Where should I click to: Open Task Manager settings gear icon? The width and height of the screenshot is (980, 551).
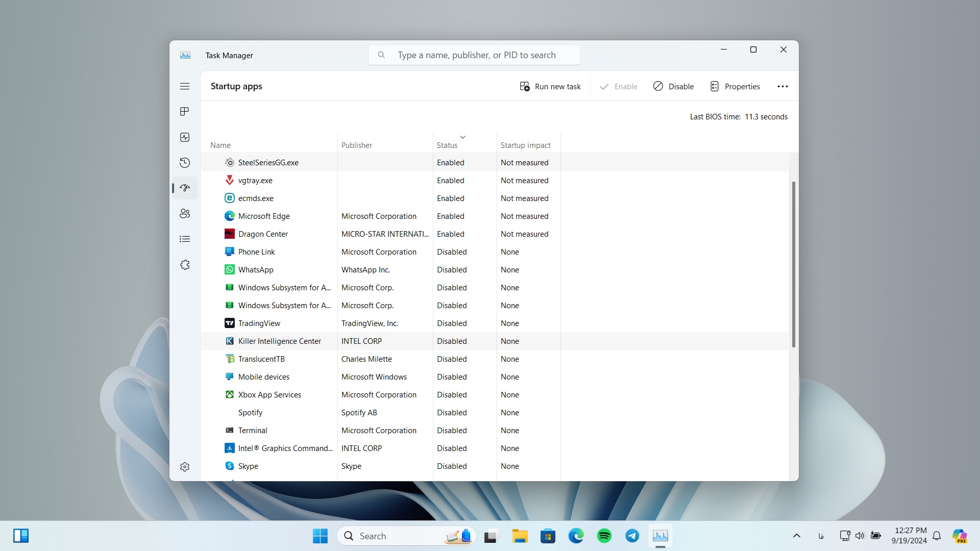(x=185, y=466)
